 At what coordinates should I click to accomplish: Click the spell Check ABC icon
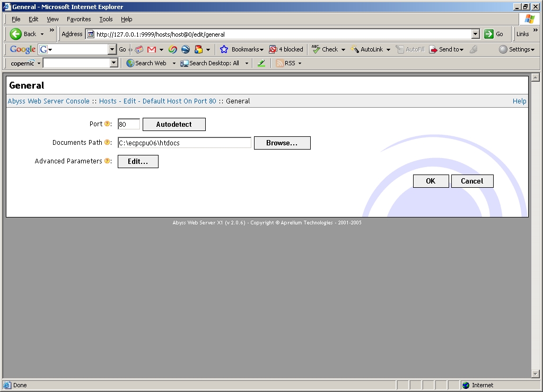pos(316,49)
